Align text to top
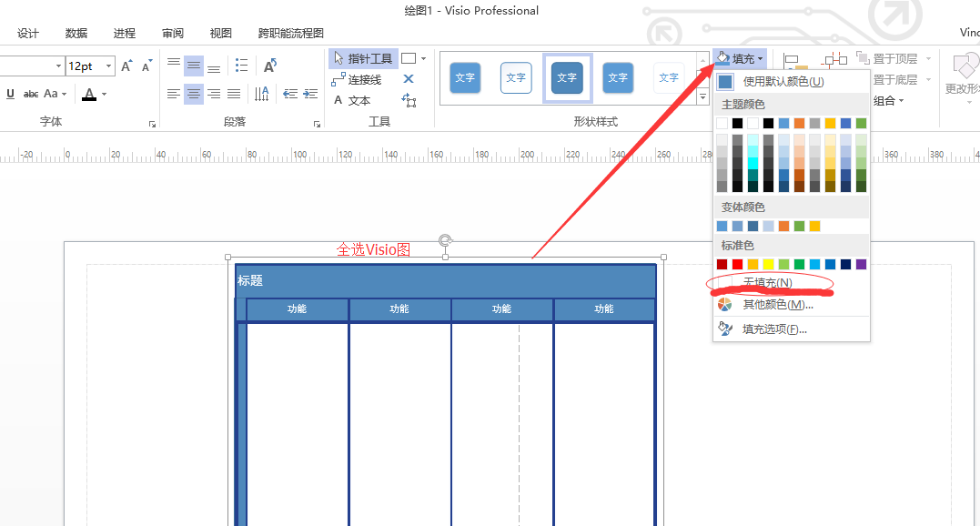The height and width of the screenshot is (526, 980). [x=174, y=65]
